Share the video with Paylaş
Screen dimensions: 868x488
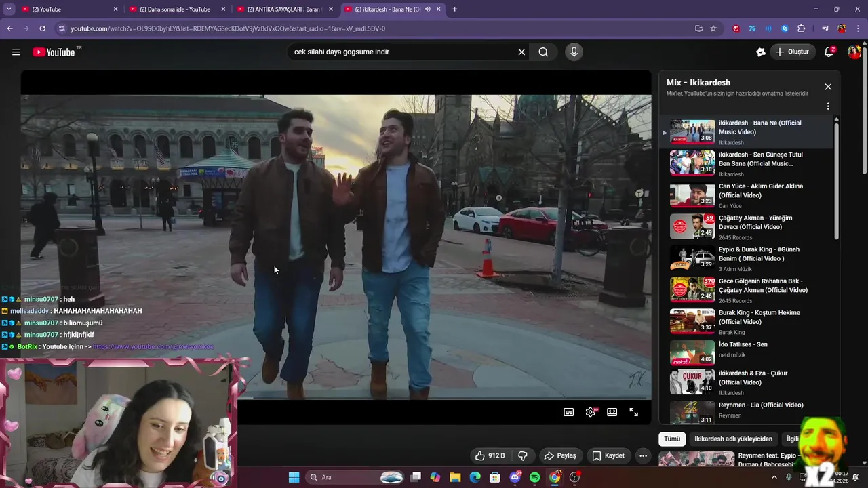point(560,455)
